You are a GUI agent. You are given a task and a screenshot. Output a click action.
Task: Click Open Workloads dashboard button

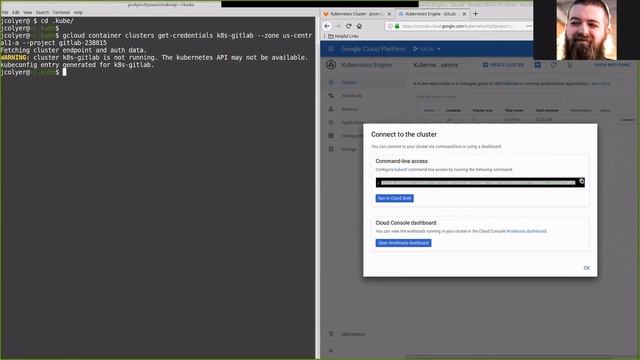coord(403,243)
